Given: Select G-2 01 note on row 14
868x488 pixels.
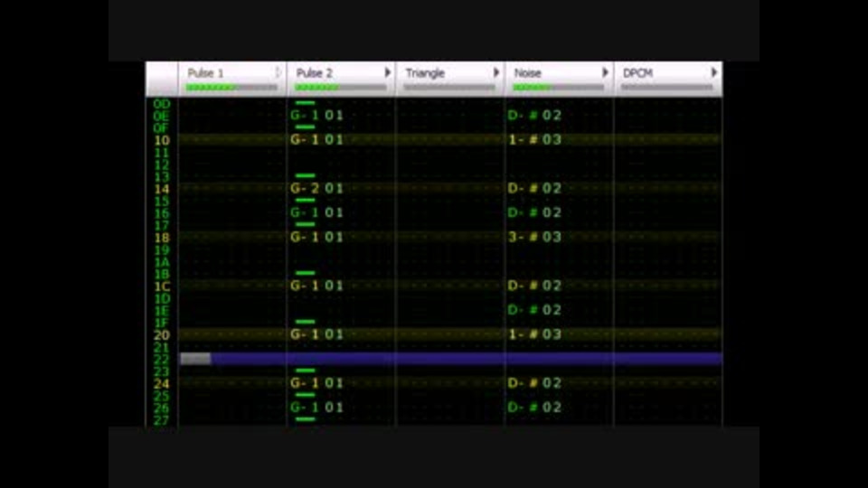Looking at the screenshot, I should tap(316, 188).
